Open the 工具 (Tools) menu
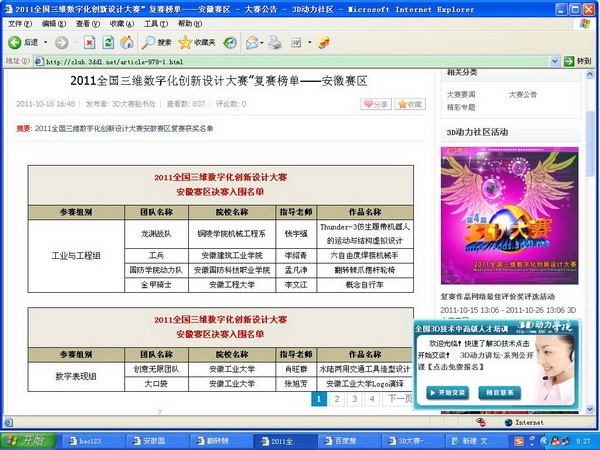This screenshot has width=600, height=450. point(154,22)
